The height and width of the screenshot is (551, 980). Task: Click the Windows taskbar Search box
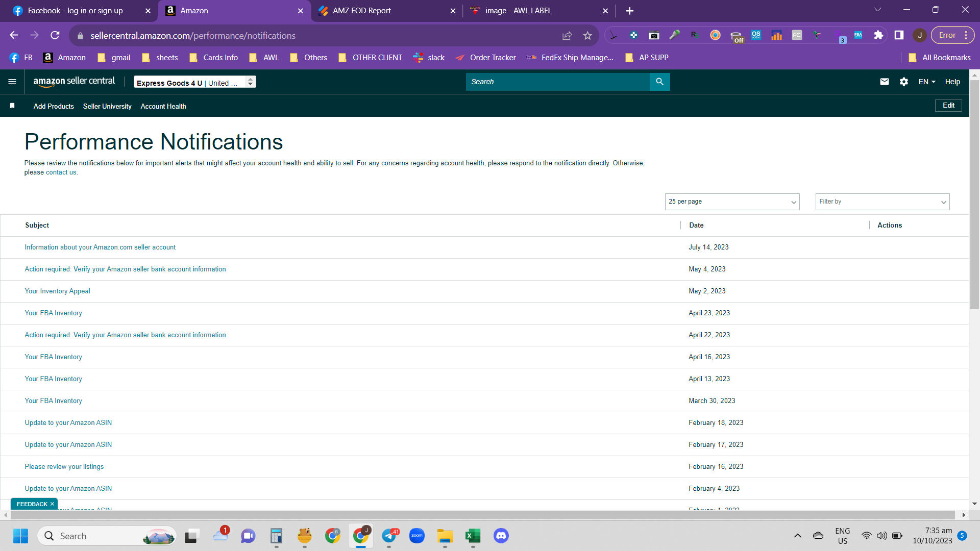[107, 536]
